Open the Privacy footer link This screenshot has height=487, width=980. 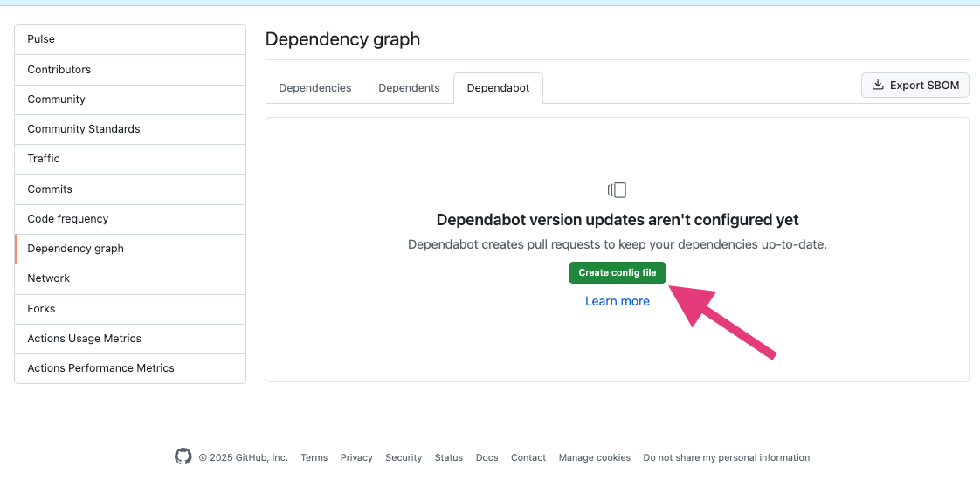click(356, 457)
